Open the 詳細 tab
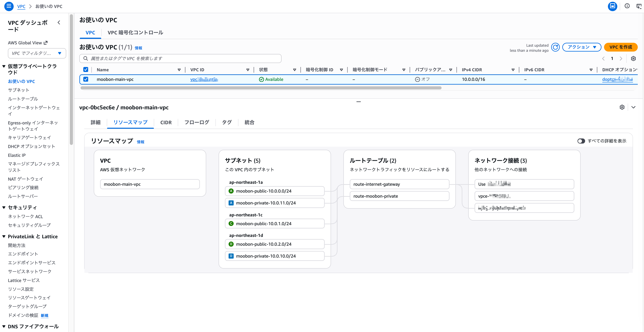The image size is (644, 332). [x=96, y=122]
